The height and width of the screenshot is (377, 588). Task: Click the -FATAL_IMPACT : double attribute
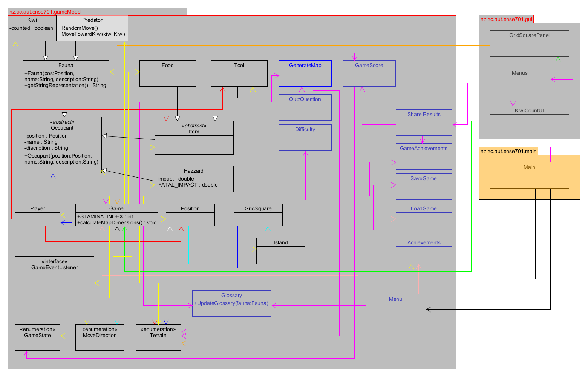(187, 185)
